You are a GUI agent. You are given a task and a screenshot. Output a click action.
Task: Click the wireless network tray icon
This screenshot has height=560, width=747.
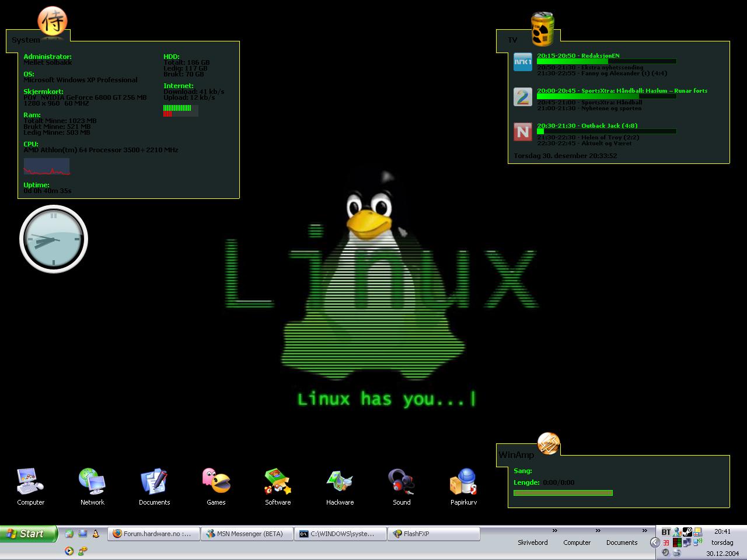(698, 542)
